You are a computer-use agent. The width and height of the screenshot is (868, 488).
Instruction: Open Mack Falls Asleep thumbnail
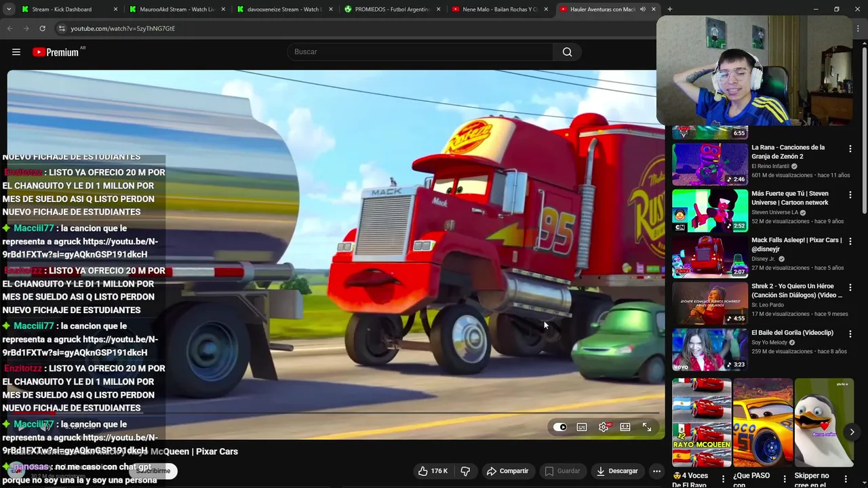(x=710, y=256)
